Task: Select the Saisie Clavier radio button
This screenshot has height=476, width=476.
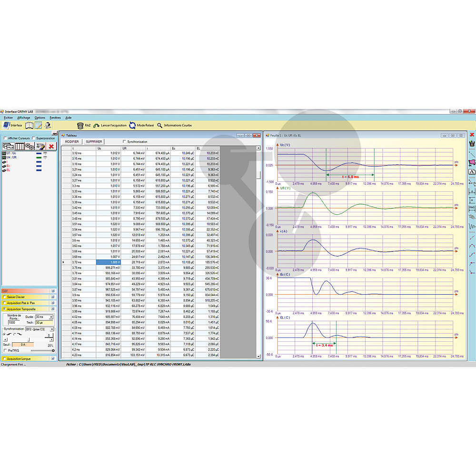Action: (4, 297)
